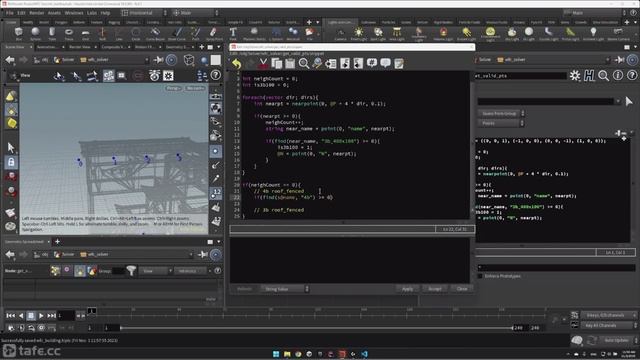The height and width of the screenshot is (360, 640).
Task: Open the Group Type dropdown in parameters
Action: (x=502, y=113)
